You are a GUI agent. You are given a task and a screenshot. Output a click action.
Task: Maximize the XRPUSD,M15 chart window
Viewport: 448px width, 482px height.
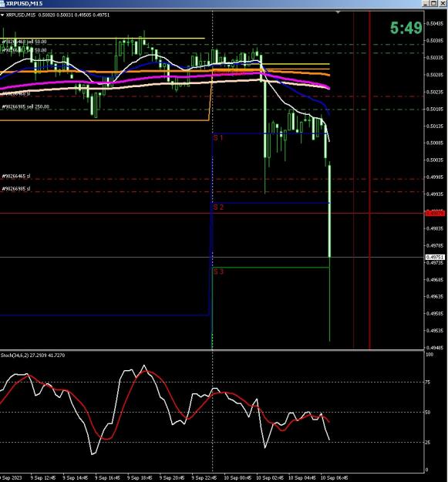[433, 3]
